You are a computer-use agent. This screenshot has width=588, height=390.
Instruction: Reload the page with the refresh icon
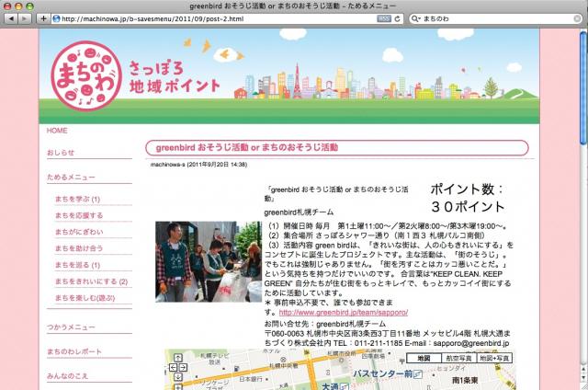tap(397, 18)
